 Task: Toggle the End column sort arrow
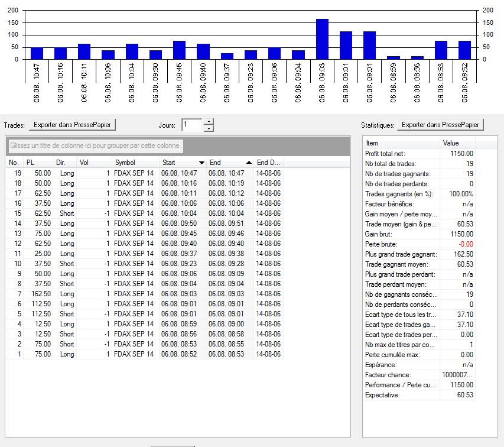click(249, 163)
